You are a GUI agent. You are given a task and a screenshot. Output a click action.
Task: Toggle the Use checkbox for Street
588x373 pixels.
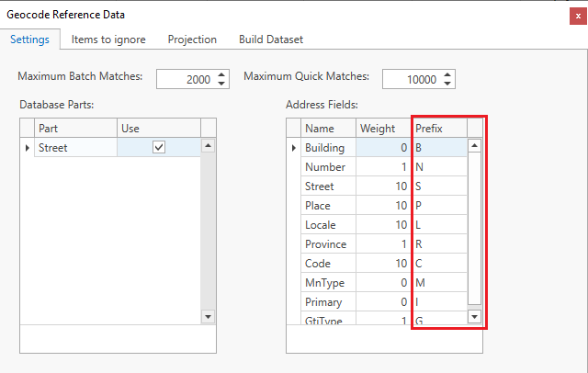tap(159, 148)
